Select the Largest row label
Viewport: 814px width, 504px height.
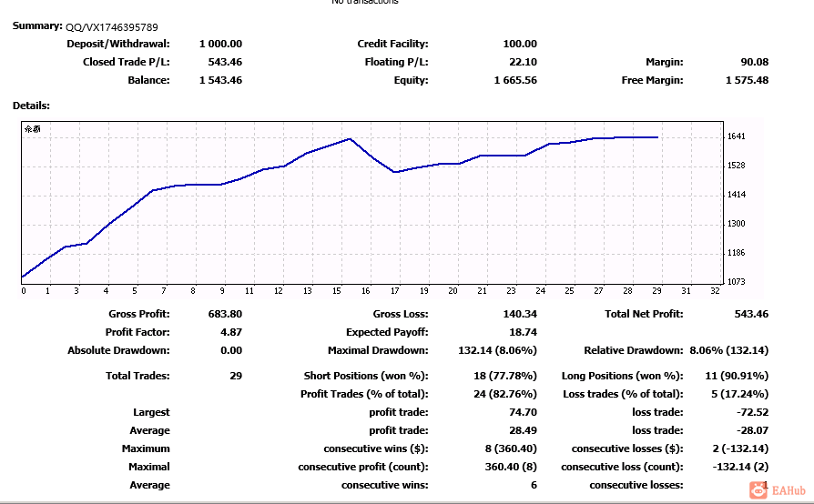point(151,413)
